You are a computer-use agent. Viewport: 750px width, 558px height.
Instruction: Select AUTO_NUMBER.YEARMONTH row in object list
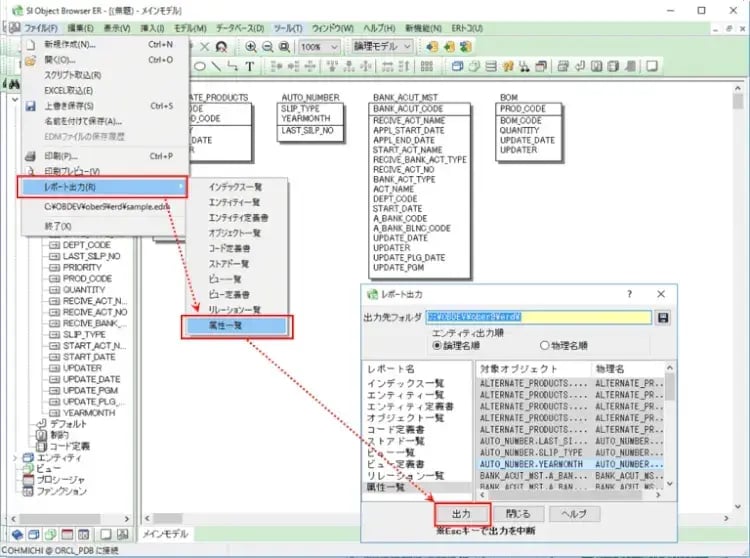click(x=532, y=464)
